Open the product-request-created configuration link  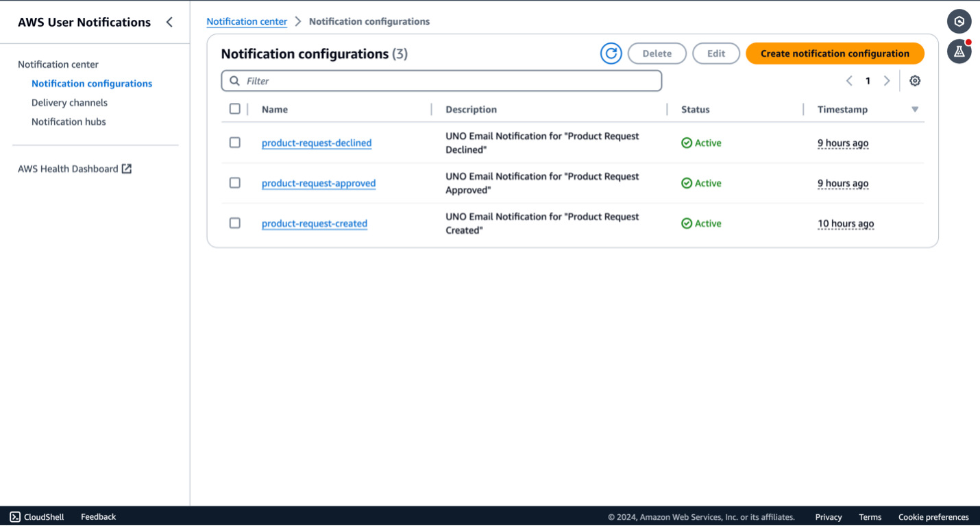pyautogui.click(x=315, y=224)
